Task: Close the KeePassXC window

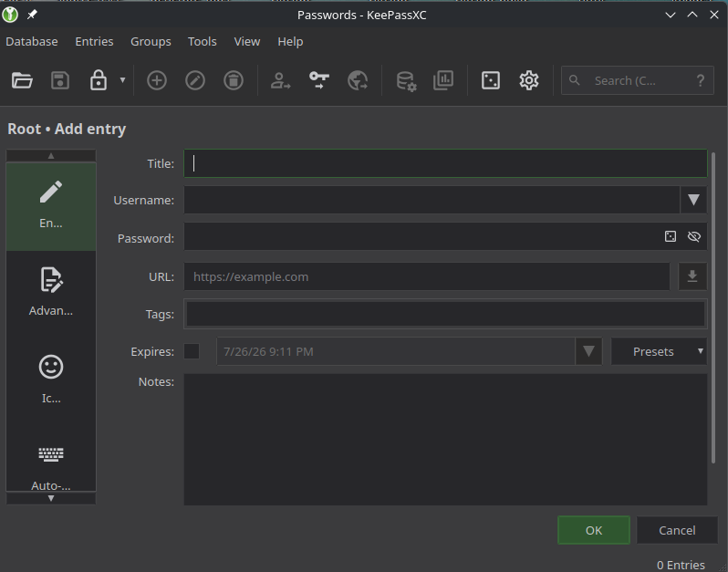Action: click(714, 15)
